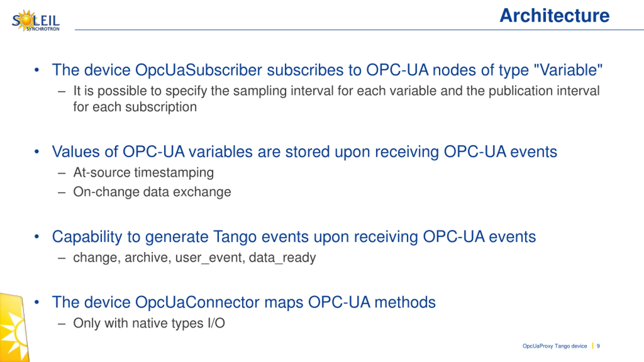Viewport: 644px width, 362px height.
Task: Select the OpcUaSubscriber bullet heading
Action: pos(327,70)
